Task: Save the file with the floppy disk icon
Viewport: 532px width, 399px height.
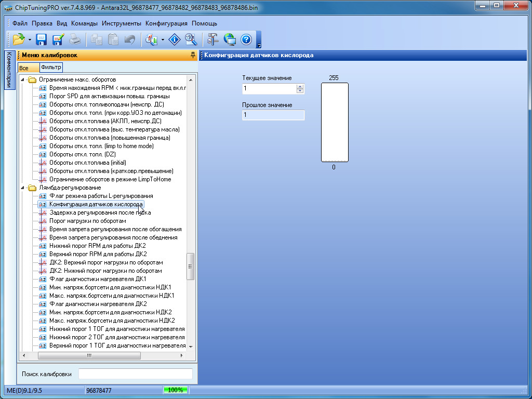Action: pos(42,39)
